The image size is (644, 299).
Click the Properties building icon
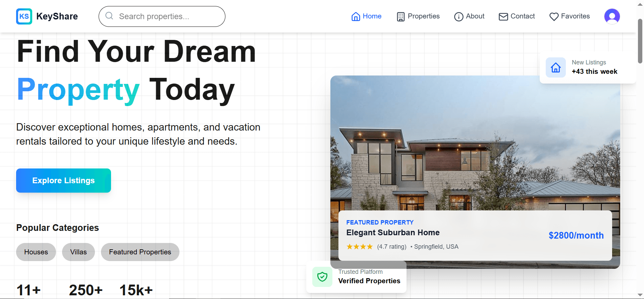[x=400, y=17]
